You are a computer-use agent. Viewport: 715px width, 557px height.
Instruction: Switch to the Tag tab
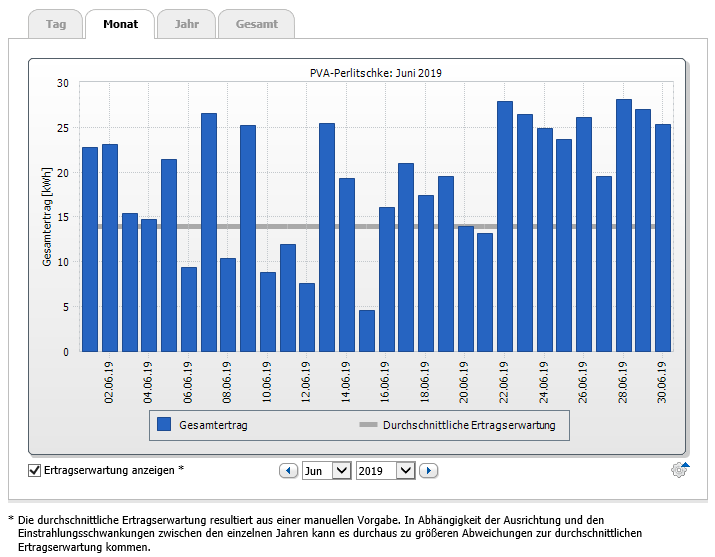point(56,24)
